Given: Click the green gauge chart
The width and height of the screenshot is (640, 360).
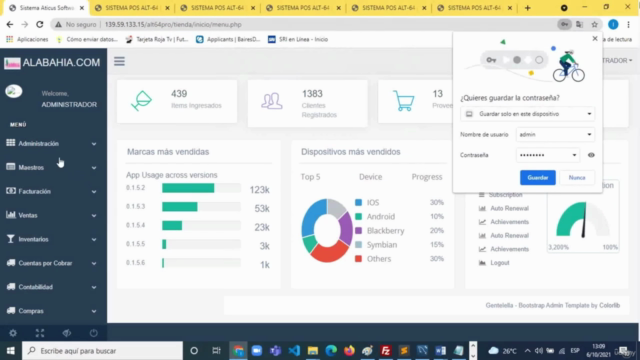Looking at the screenshot, I should tap(582, 220).
